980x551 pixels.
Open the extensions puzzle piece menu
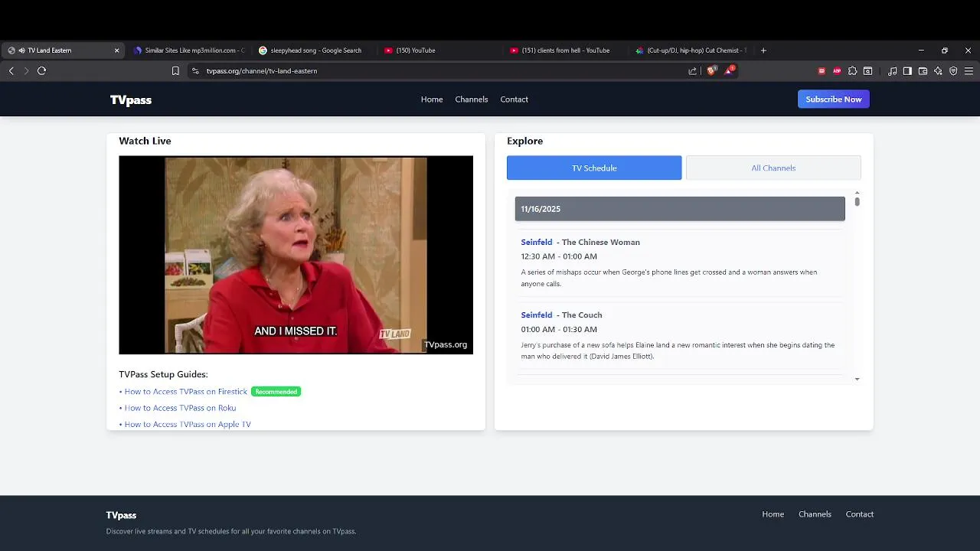pyautogui.click(x=852, y=70)
